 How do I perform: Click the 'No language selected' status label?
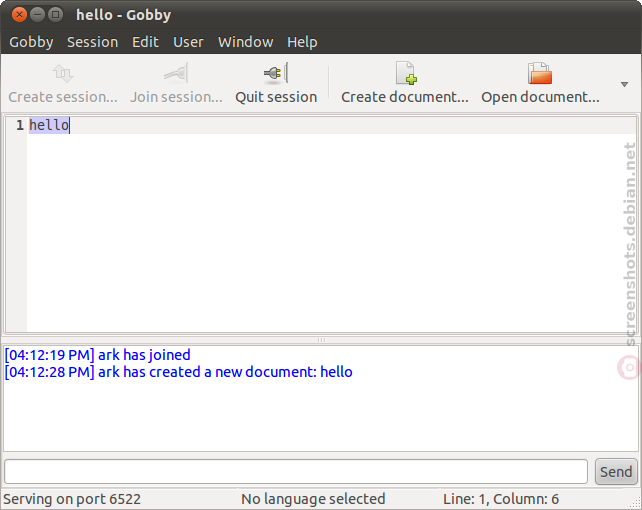[x=313, y=499]
